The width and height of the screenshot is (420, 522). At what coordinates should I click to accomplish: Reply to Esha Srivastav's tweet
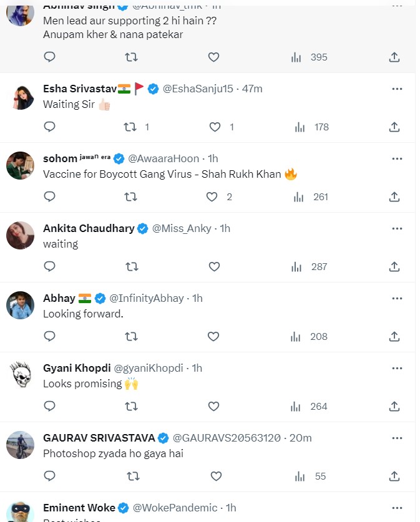coord(50,127)
